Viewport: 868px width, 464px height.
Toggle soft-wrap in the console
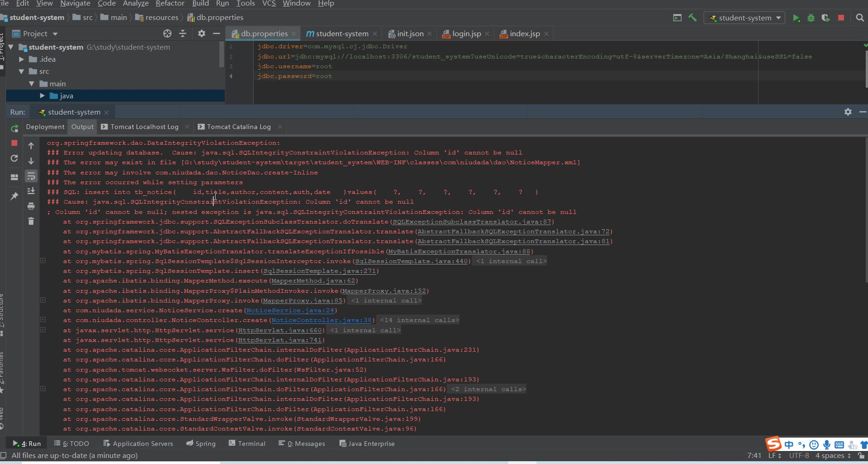(31, 176)
